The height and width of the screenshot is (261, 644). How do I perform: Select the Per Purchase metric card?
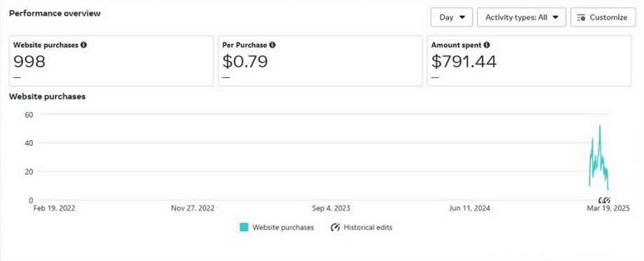320,61
